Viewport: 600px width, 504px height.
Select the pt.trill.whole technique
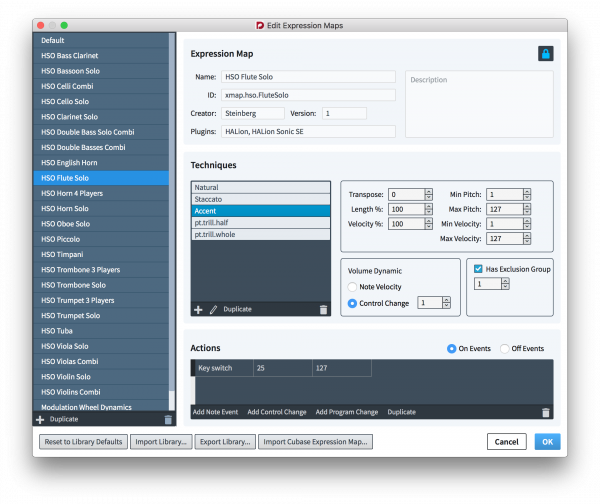(261, 235)
